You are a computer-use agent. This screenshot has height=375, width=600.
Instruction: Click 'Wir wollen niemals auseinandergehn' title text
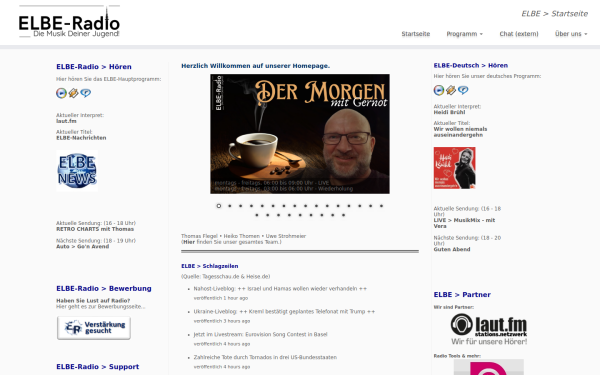tap(460, 132)
